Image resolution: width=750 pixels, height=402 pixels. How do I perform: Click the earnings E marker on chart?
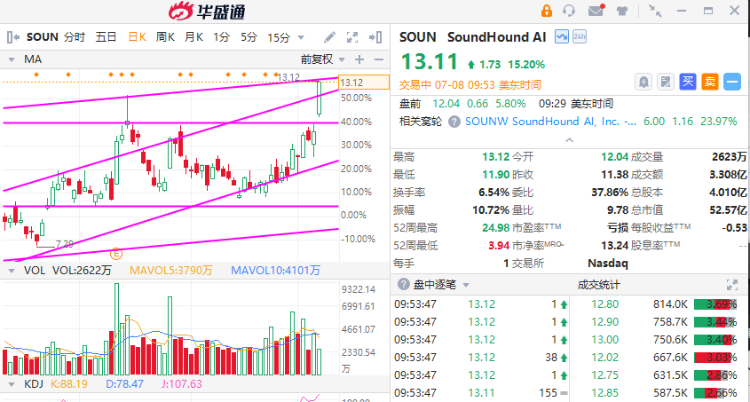point(116,253)
